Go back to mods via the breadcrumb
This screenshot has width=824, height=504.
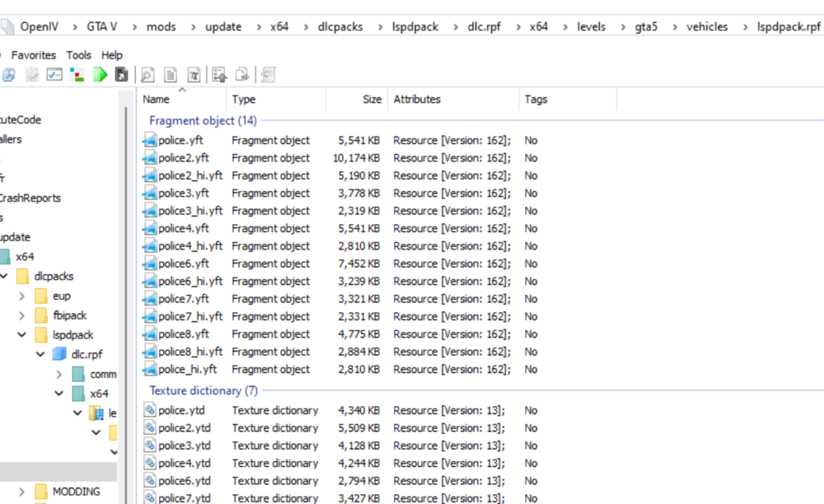pyautogui.click(x=161, y=26)
